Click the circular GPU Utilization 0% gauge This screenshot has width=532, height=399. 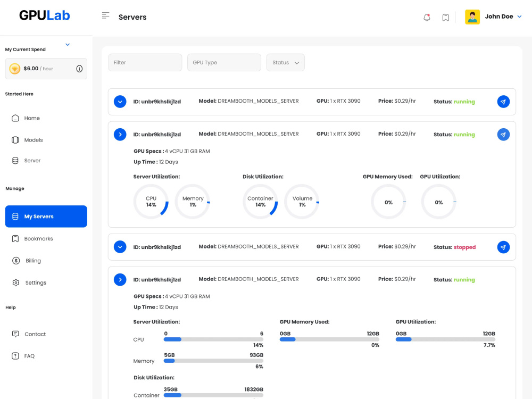point(439,202)
